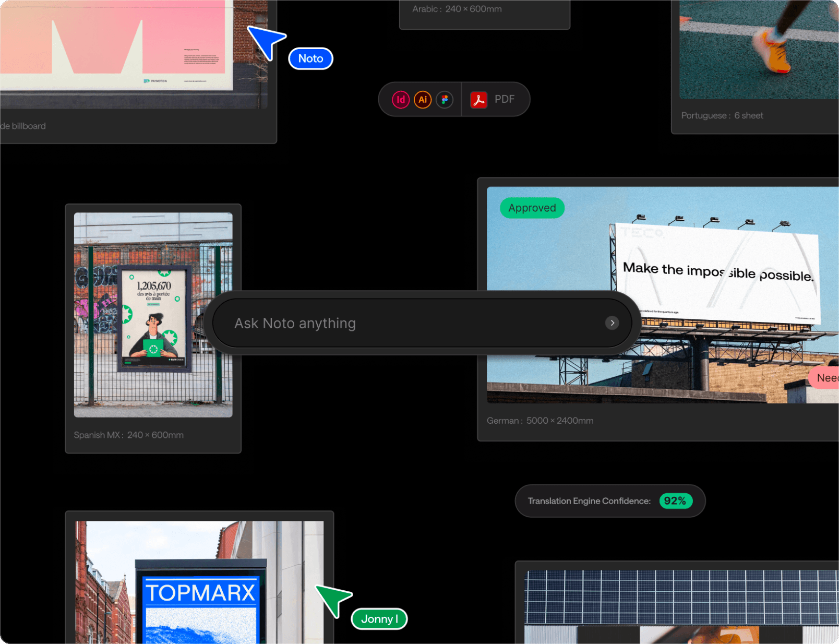Click the Arabic 240 × 600mm card label
Image resolution: width=839 pixels, height=644 pixels.
point(457,9)
